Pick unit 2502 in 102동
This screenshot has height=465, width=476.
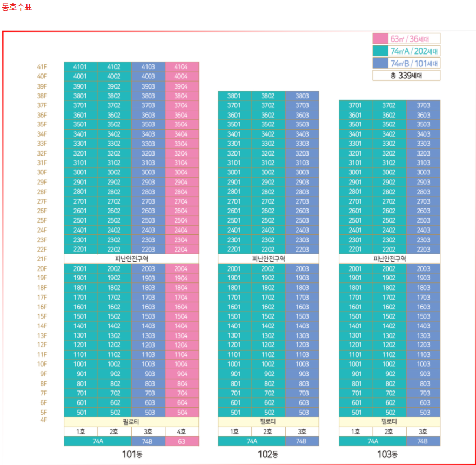pyautogui.click(x=269, y=220)
